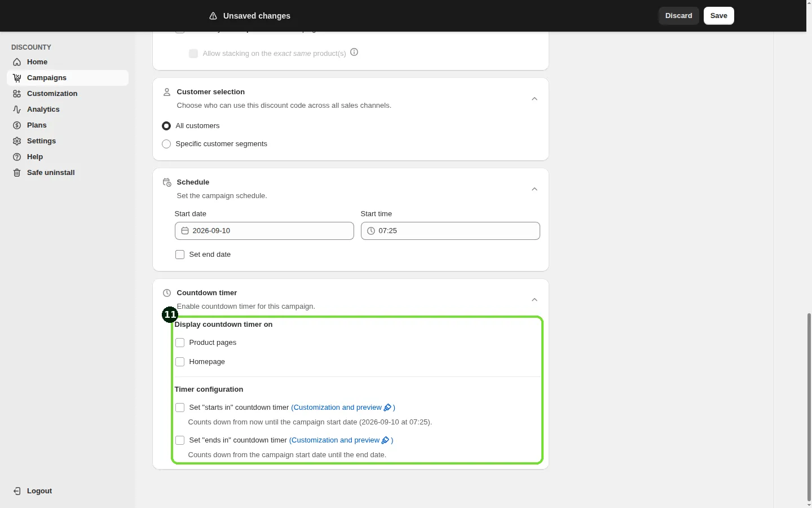The image size is (812, 508).
Task: Check the Product pages checkbox
Action: [180, 343]
